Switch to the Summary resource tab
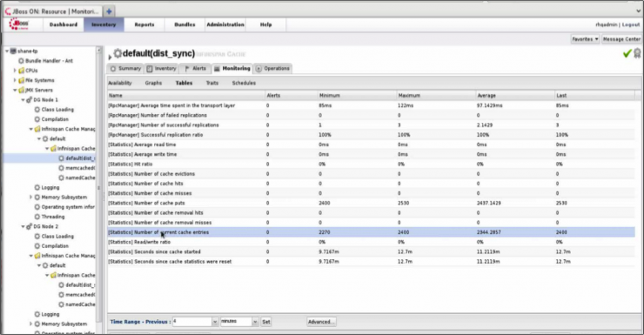 click(126, 69)
